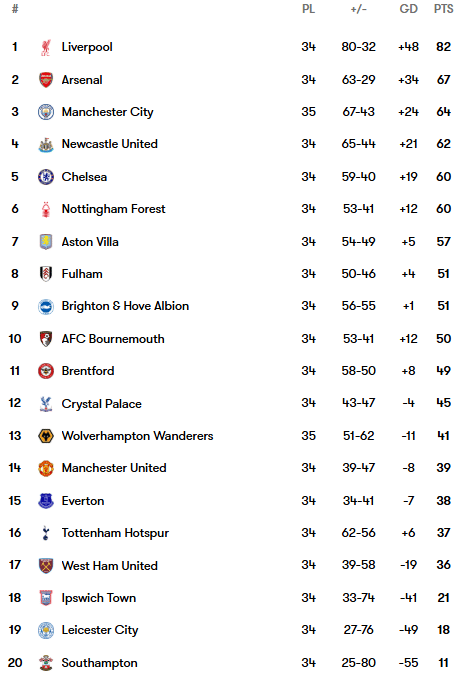The width and height of the screenshot is (462, 681).
Task: Open the Nottingham Forest team link
Action: (113, 209)
